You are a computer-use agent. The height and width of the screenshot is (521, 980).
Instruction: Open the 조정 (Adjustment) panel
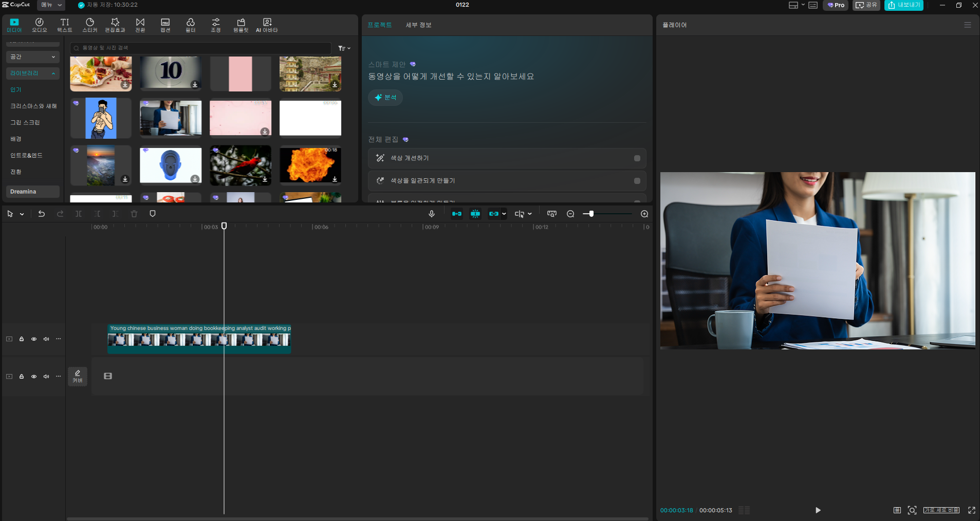[216, 25]
